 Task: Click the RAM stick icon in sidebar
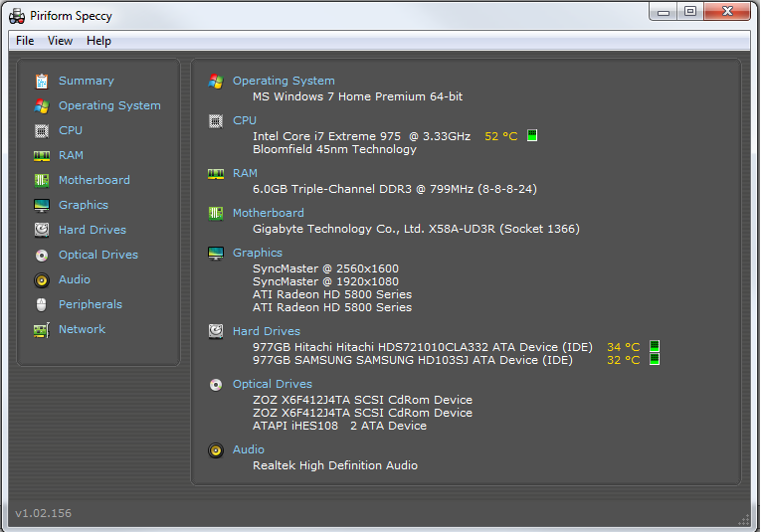coord(42,156)
